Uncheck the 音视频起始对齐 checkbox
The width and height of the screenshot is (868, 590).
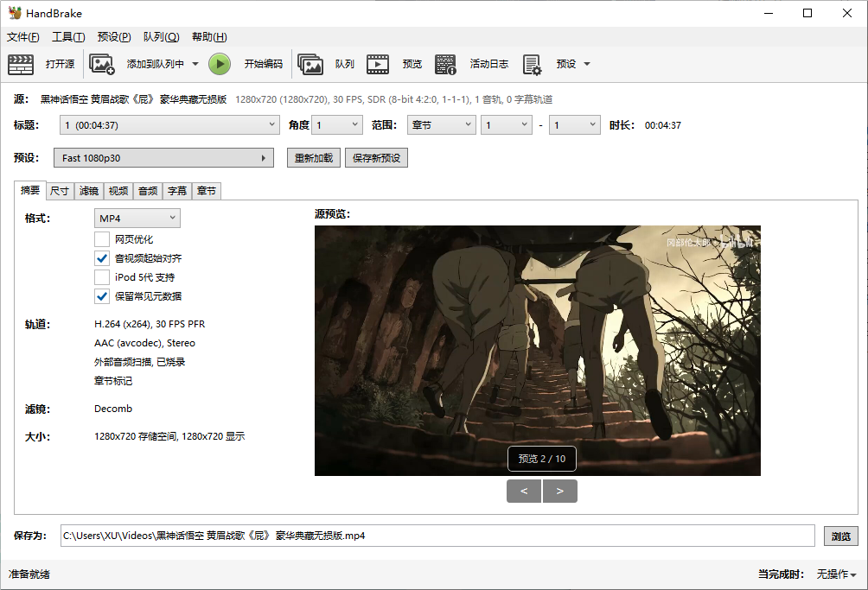[102, 258]
